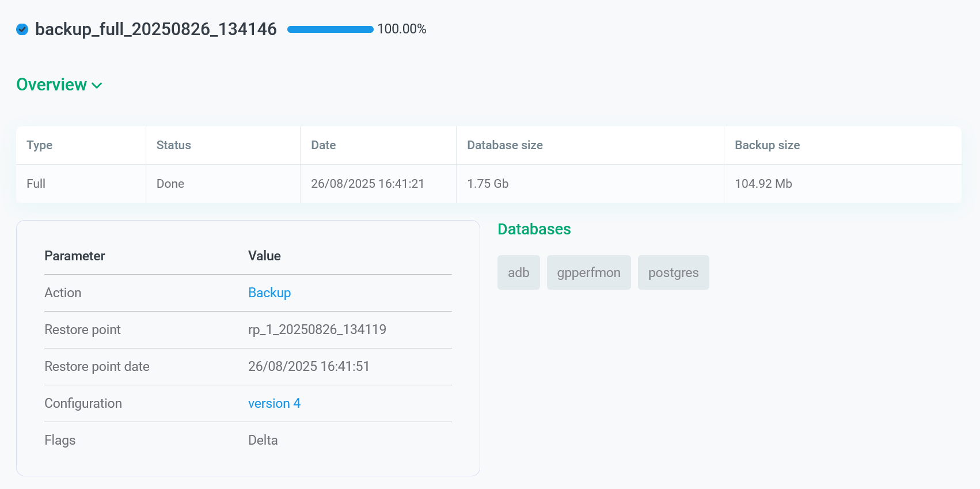Image resolution: width=980 pixels, height=489 pixels.
Task: Click the Overview heading
Action: [x=52, y=85]
